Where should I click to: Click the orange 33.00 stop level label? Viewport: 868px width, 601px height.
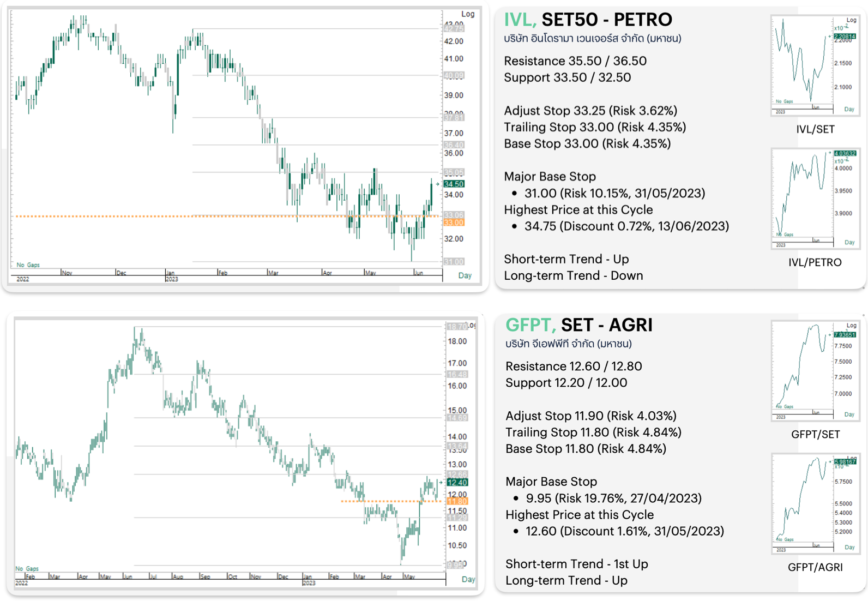[454, 223]
